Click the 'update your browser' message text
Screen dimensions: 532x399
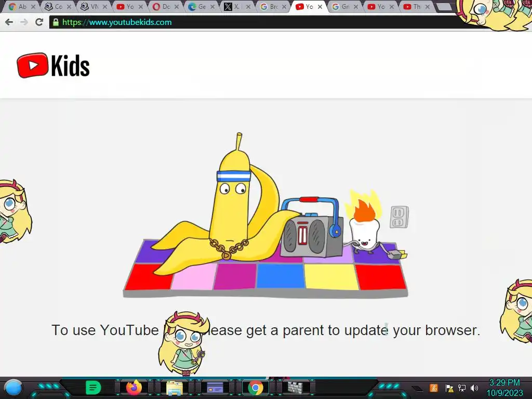tap(265, 330)
